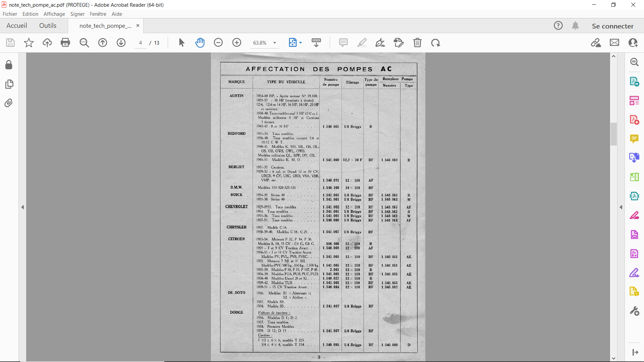Viewport: 644px width, 362px height.
Task: Open the Attachments paperclip panel
Action: pos(9,103)
